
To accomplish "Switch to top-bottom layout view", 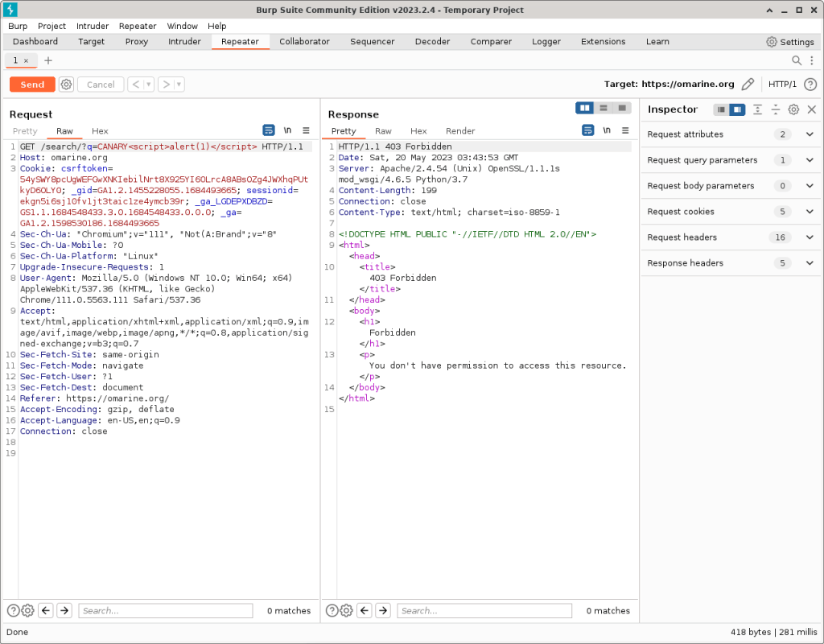I will (x=603, y=108).
